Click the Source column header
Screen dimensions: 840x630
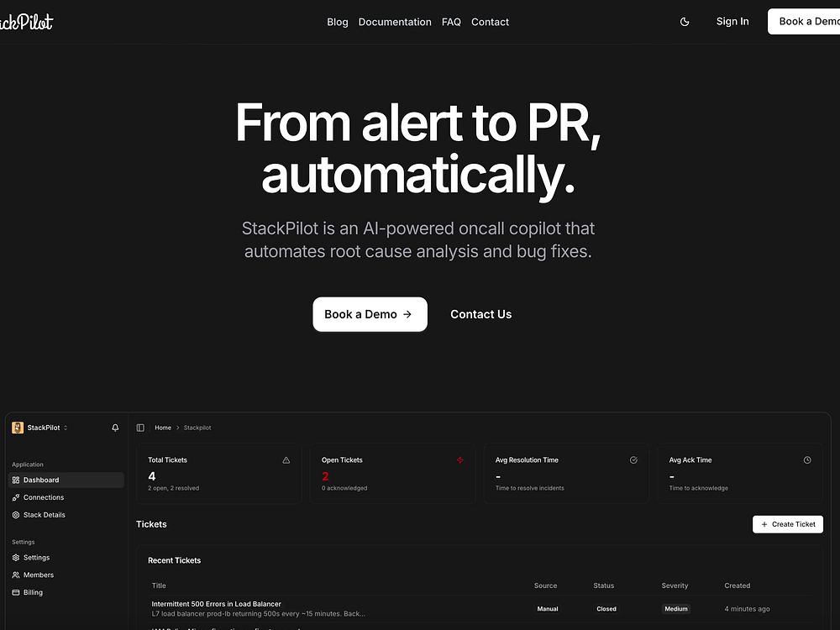click(x=545, y=585)
